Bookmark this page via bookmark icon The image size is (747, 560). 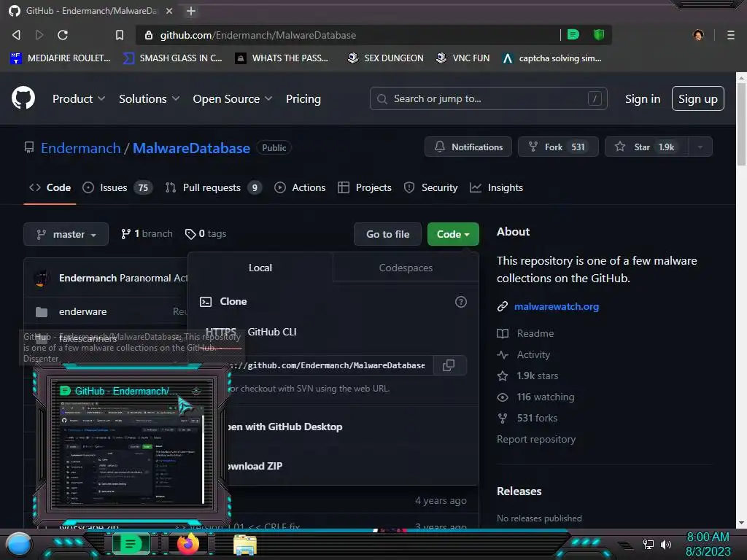(120, 35)
